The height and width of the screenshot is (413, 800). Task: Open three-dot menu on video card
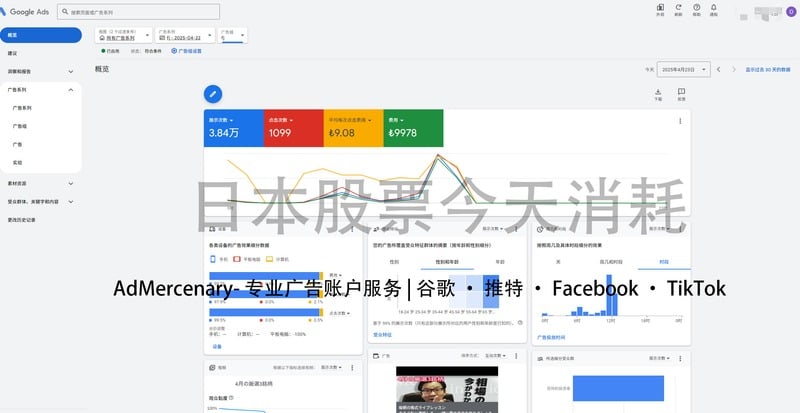coord(352,367)
